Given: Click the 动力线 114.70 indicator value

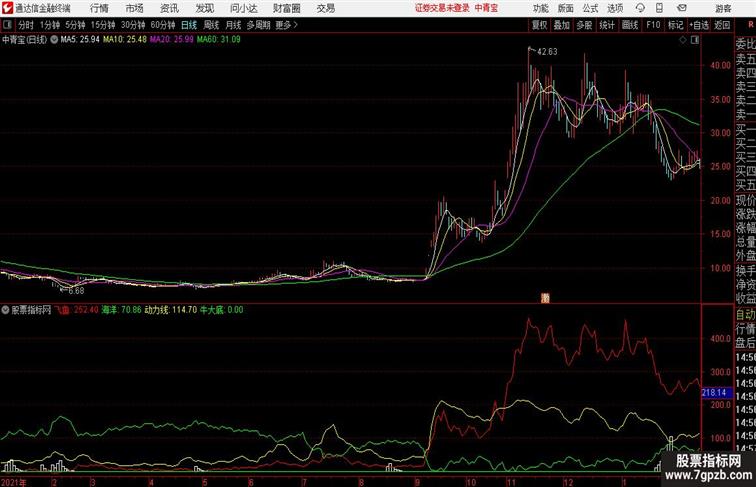Looking at the screenshot, I should [x=171, y=310].
